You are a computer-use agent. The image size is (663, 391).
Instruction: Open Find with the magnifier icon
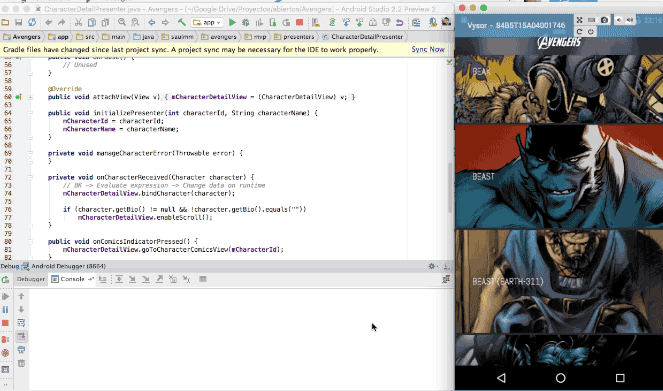pyautogui.click(x=122, y=22)
